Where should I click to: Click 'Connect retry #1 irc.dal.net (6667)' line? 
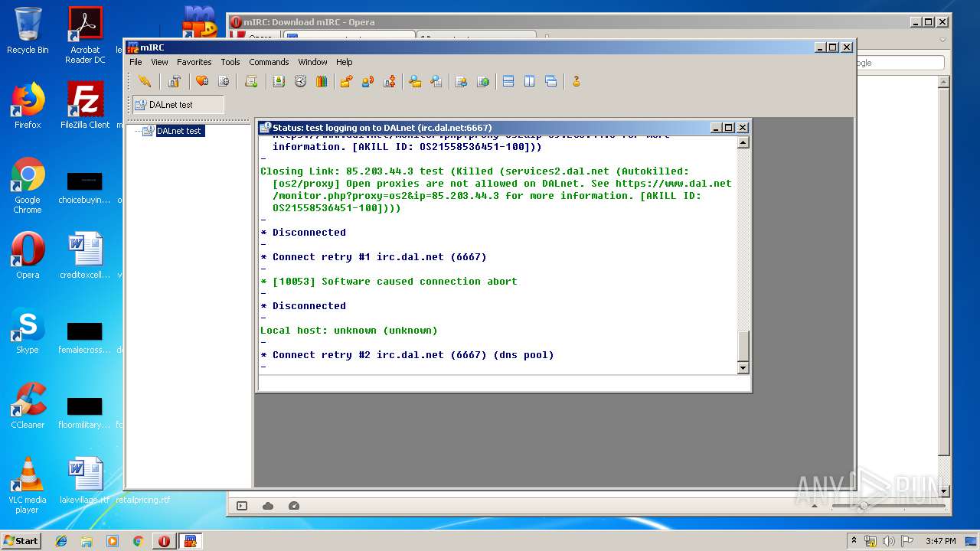[373, 257]
